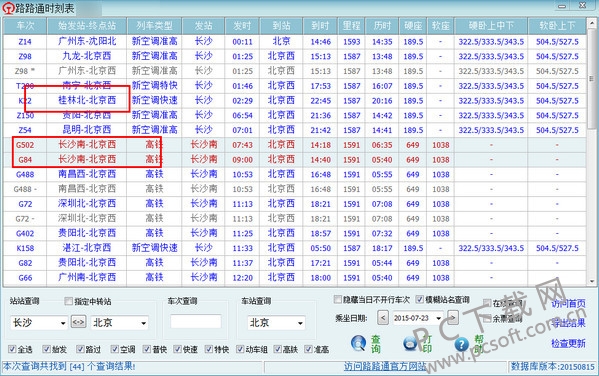Click 数据库版本:20150815 status text
Image resolution: width=599 pixels, height=376 pixels.
553,367
